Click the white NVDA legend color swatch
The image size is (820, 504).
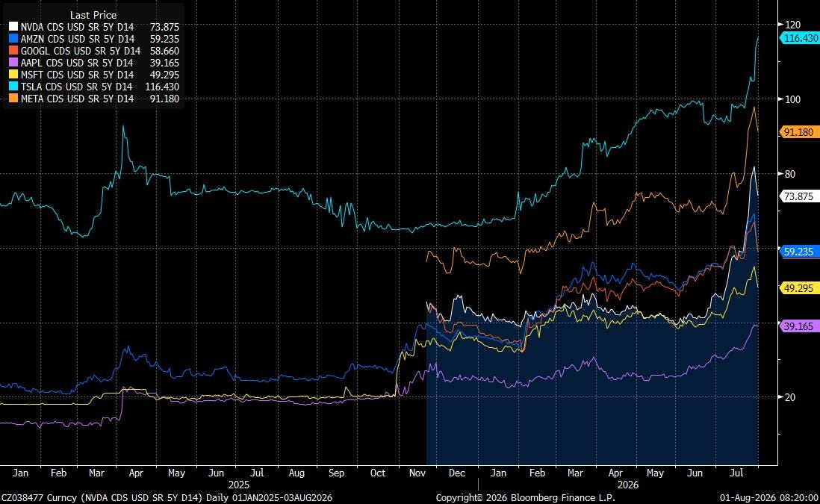(x=13, y=27)
